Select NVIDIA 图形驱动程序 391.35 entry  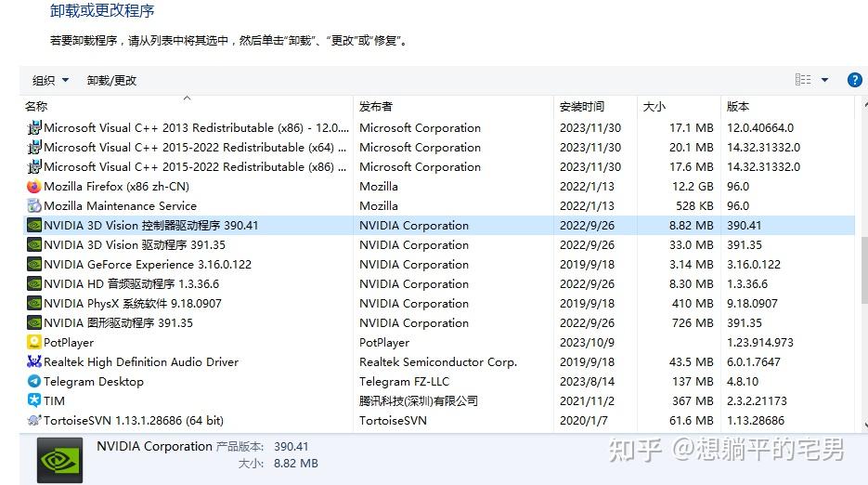pyautogui.click(x=118, y=322)
